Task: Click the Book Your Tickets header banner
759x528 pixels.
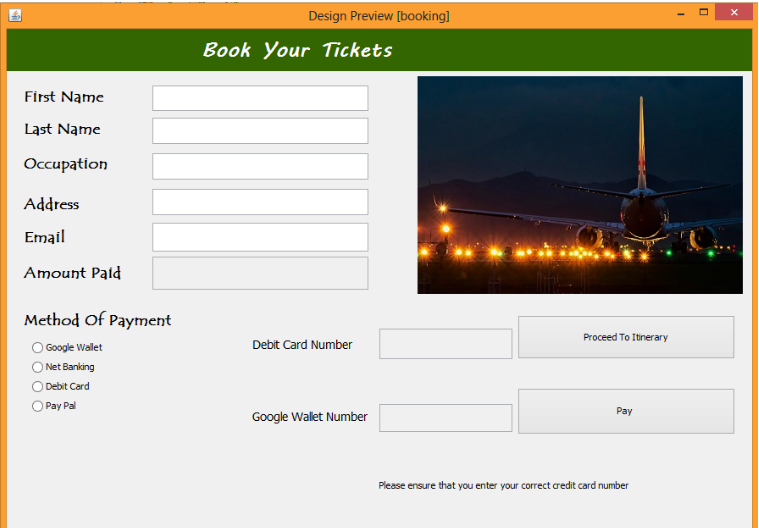Action: click(x=379, y=50)
